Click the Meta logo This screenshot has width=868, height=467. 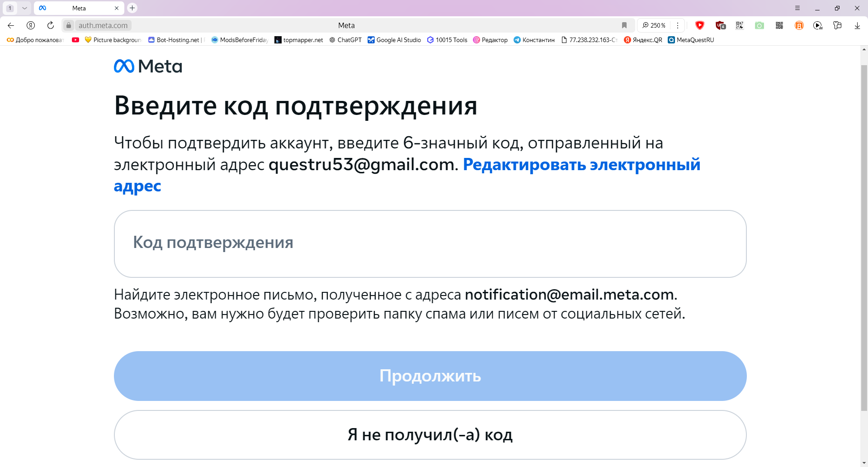point(148,67)
